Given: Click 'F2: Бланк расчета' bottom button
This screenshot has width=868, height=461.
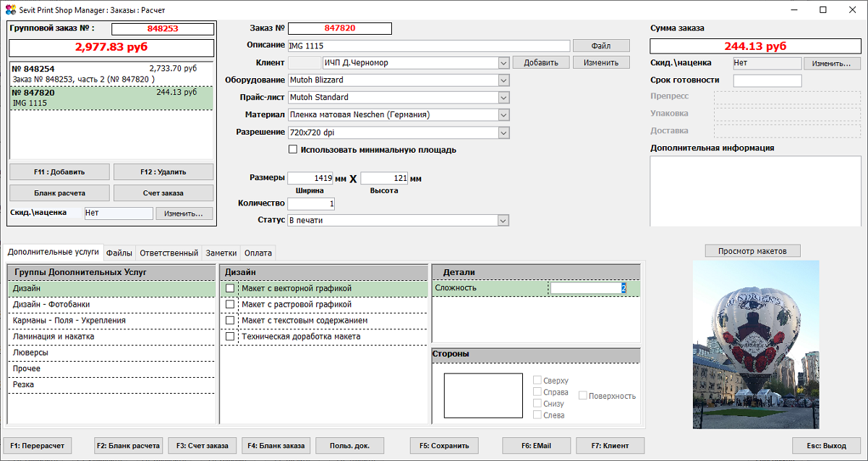Looking at the screenshot, I should tap(129, 446).
